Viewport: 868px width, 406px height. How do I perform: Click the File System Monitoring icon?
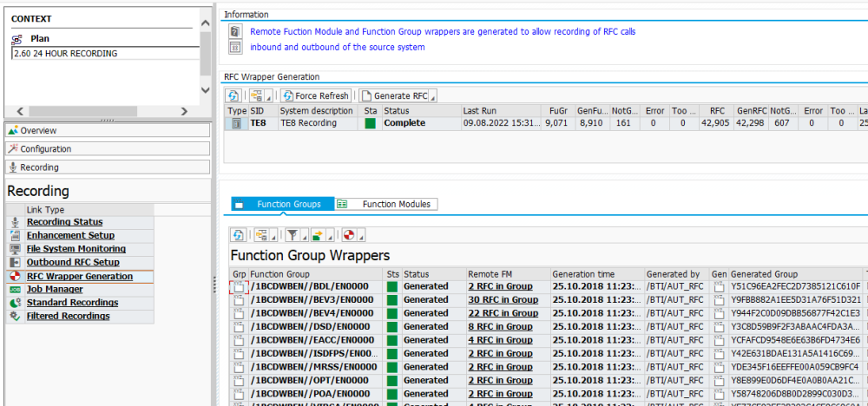tap(15, 249)
